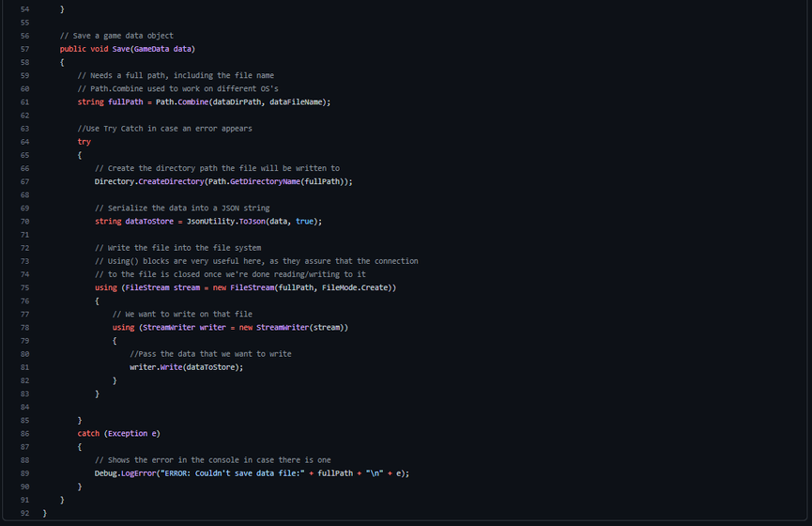
Task: Click line number 81
Action: click(x=24, y=367)
